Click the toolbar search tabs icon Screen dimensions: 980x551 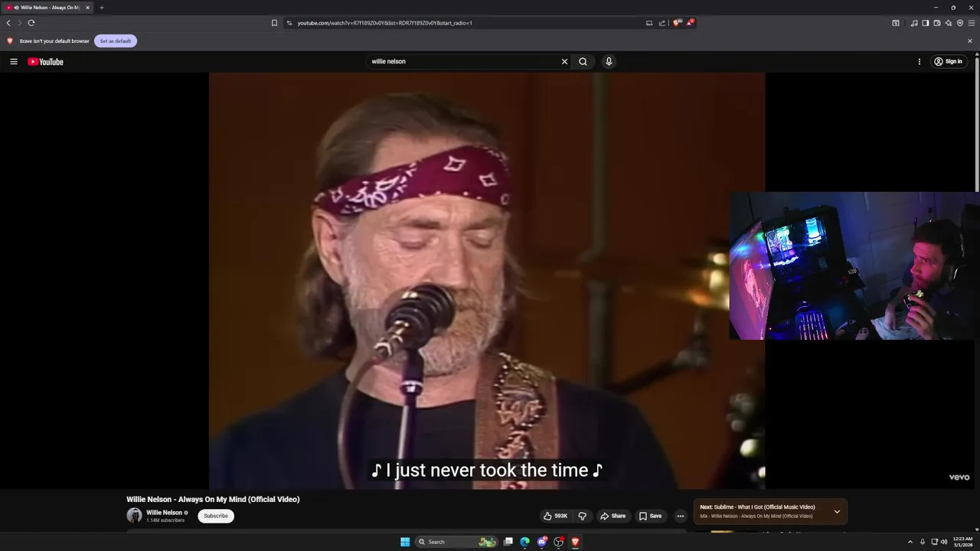click(896, 23)
